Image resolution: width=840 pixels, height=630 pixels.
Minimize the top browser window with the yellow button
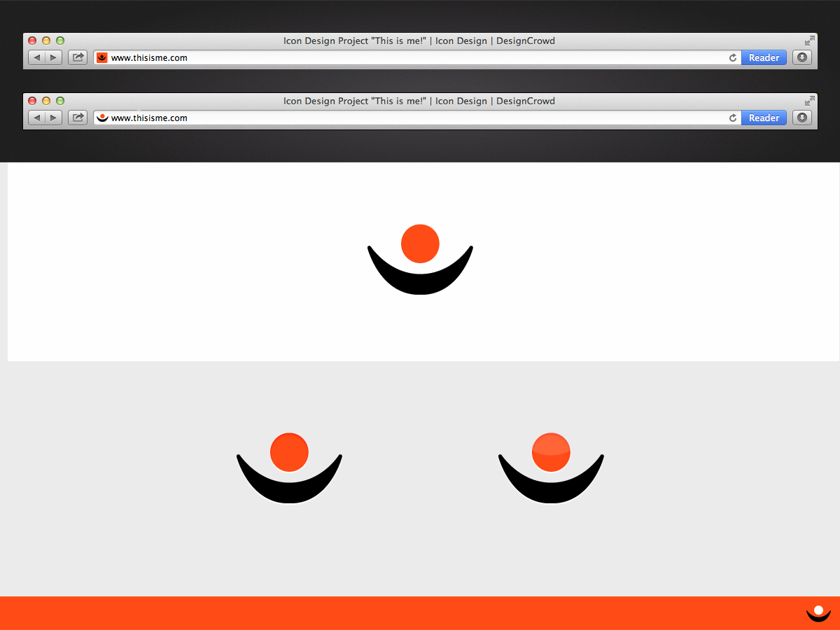[x=46, y=41]
